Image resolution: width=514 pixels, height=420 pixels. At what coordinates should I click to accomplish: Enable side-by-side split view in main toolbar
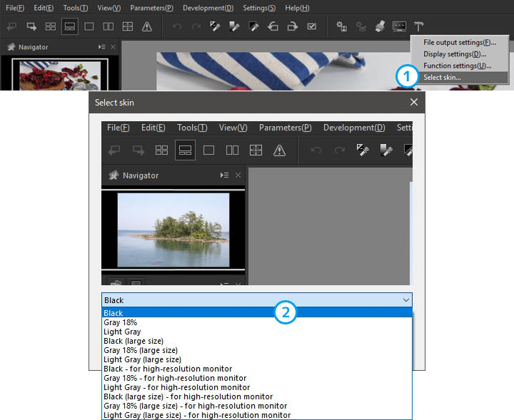click(x=109, y=26)
